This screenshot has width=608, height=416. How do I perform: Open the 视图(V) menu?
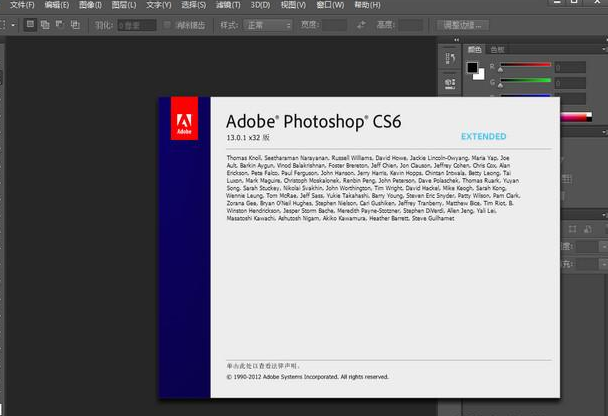coord(293,5)
